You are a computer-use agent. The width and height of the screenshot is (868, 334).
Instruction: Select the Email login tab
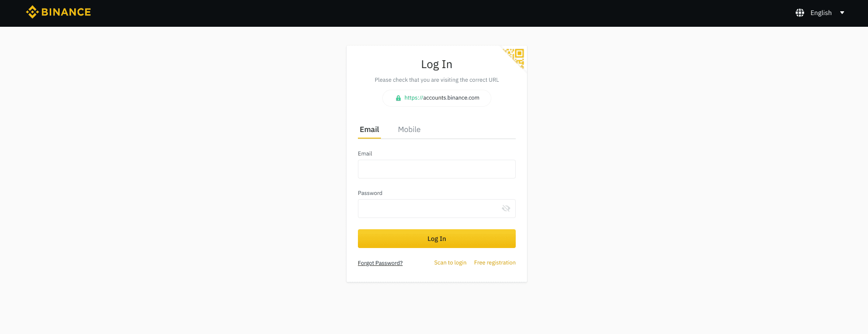(369, 130)
